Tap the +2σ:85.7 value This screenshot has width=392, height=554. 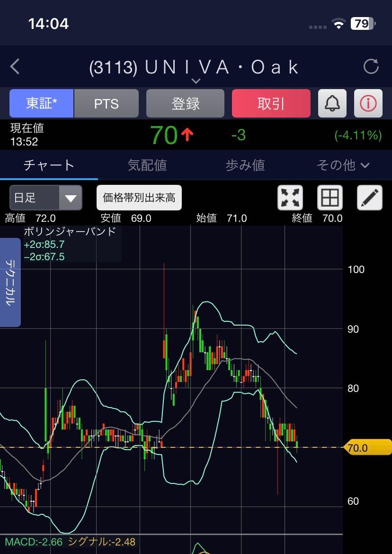pos(44,244)
